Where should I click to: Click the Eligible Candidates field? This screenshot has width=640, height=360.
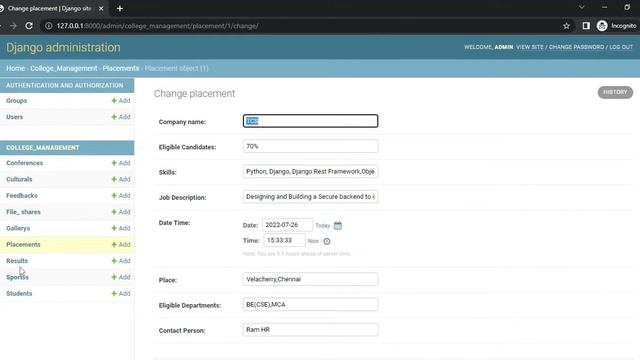point(310,146)
